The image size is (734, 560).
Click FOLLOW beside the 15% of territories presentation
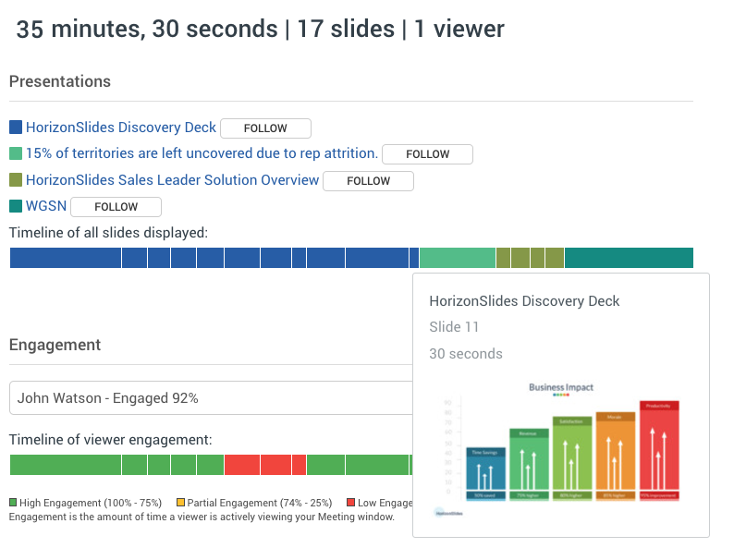pos(427,154)
